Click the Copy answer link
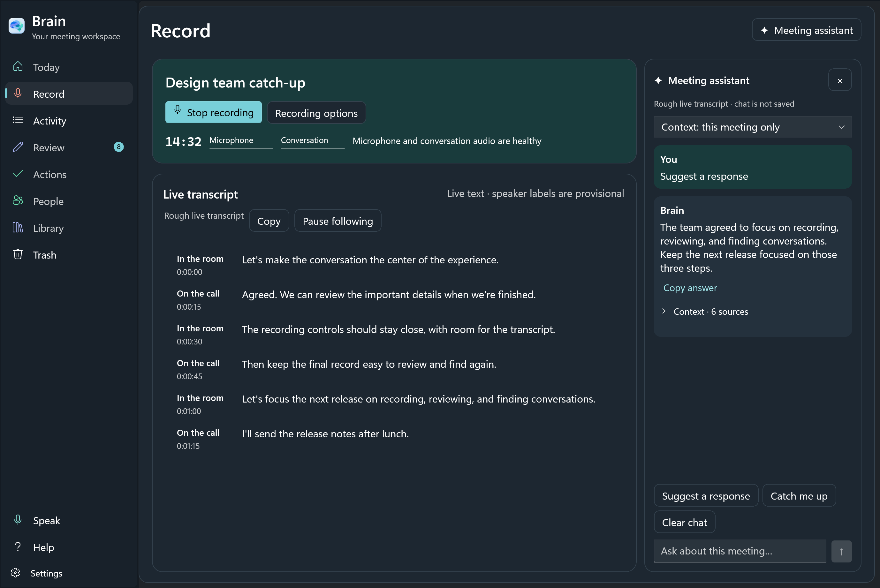880x588 pixels. tap(690, 288)
